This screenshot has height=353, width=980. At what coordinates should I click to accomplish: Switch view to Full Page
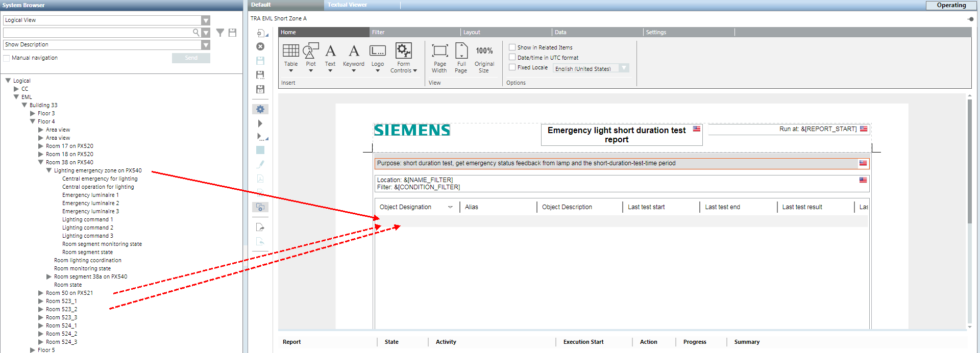[x=461, y=57]
